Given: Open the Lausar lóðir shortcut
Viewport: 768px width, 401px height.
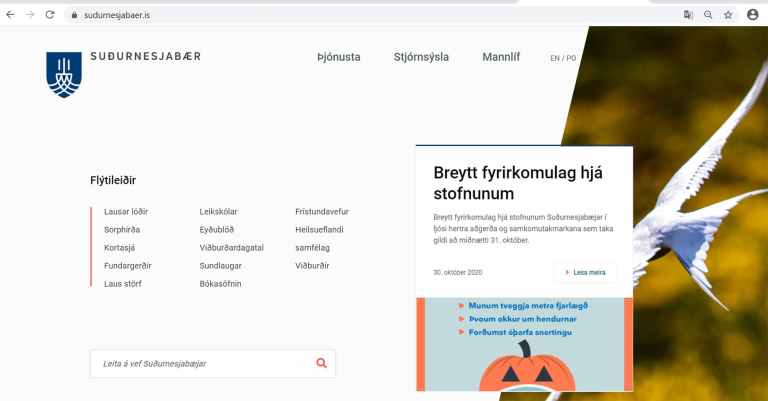Looking at the screenshot, I should [126, 212].
